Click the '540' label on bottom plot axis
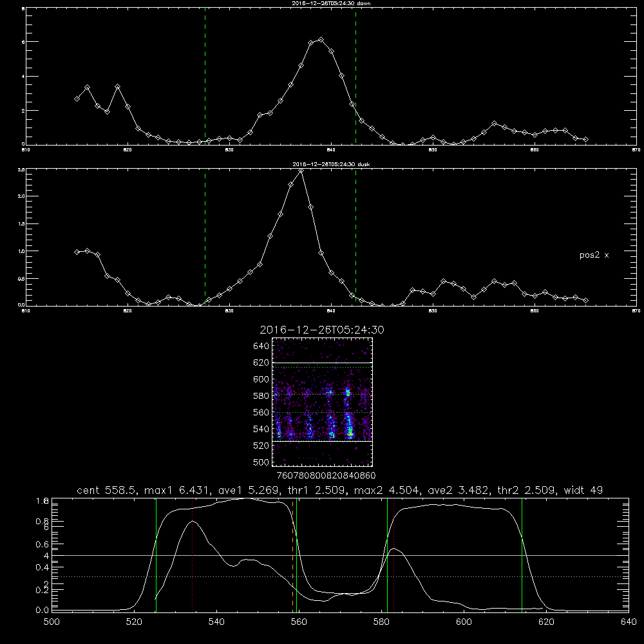644x644 pixels. tap(216, 622)
